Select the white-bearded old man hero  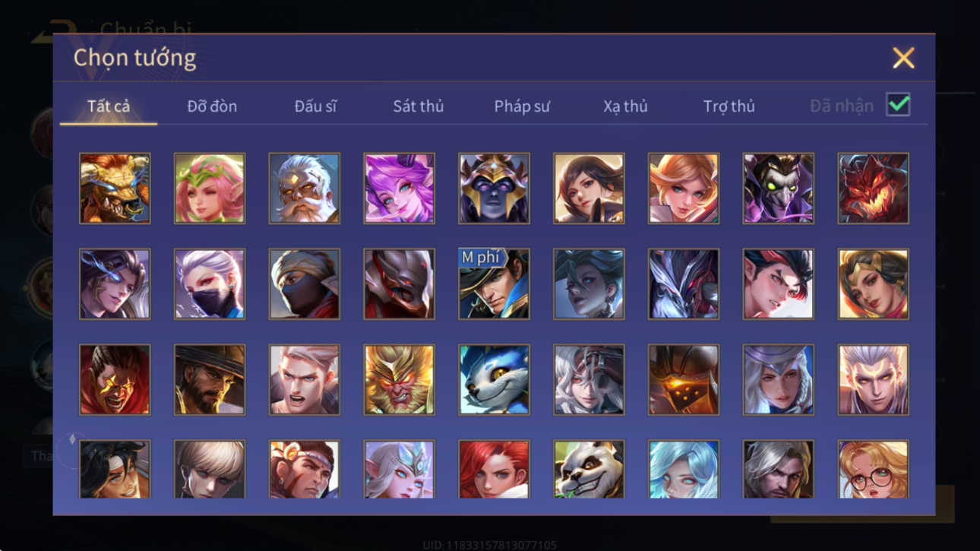click(304, 188)
